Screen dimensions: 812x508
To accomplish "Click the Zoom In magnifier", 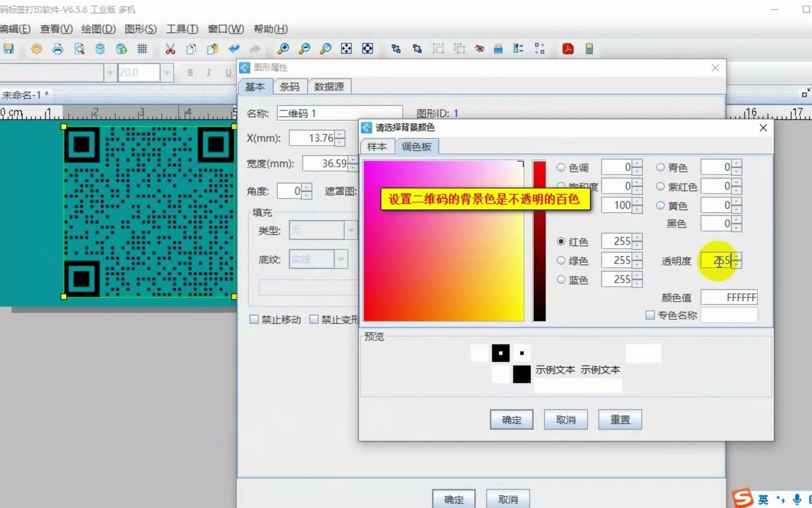I will point(283,48).
